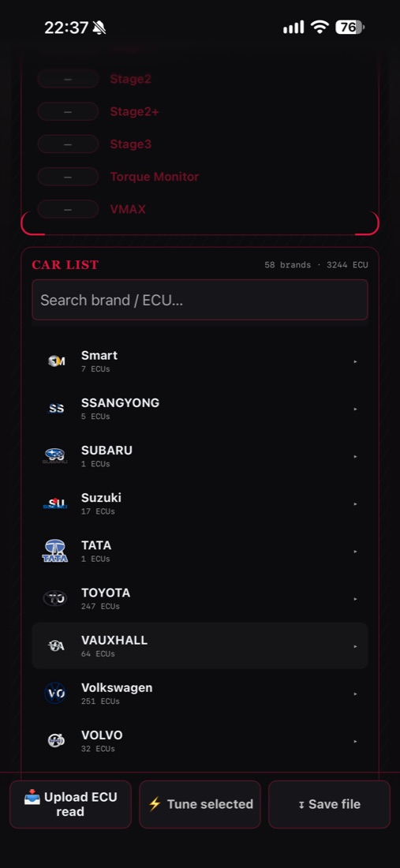The height and width of the screenshot is (868, 400).
Task: Toggle the Torque Monitor switch
Action: click(x=68, y=177)
